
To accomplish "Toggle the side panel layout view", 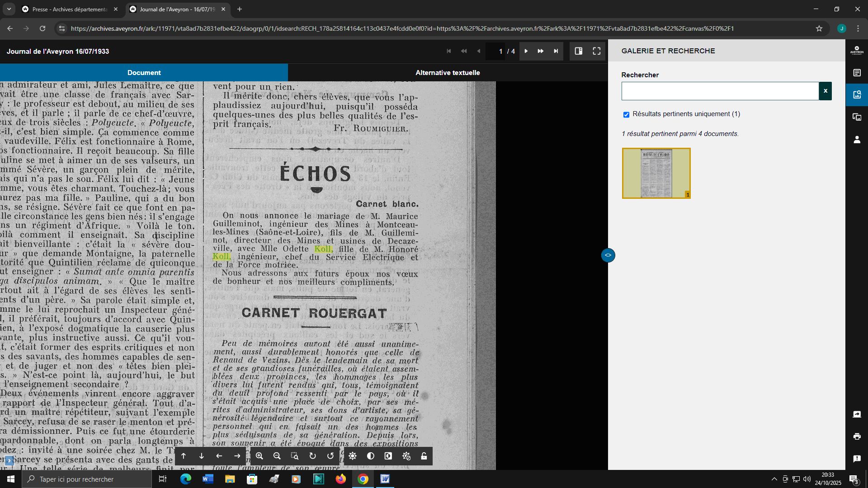I will (578, 51).
